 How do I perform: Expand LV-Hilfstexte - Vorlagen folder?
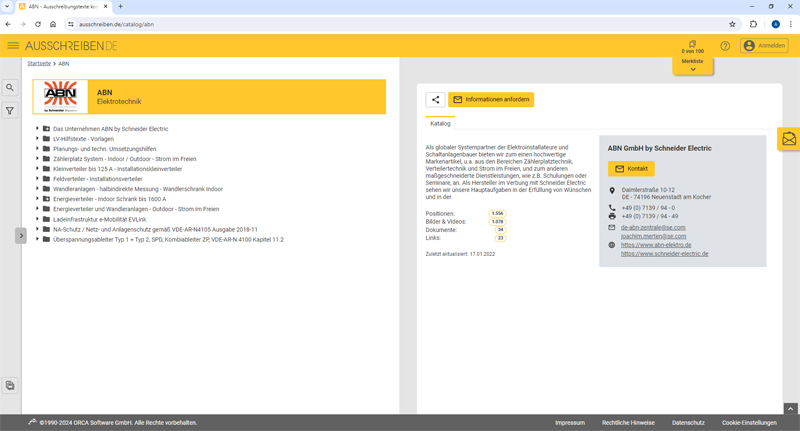click(37, 139)
